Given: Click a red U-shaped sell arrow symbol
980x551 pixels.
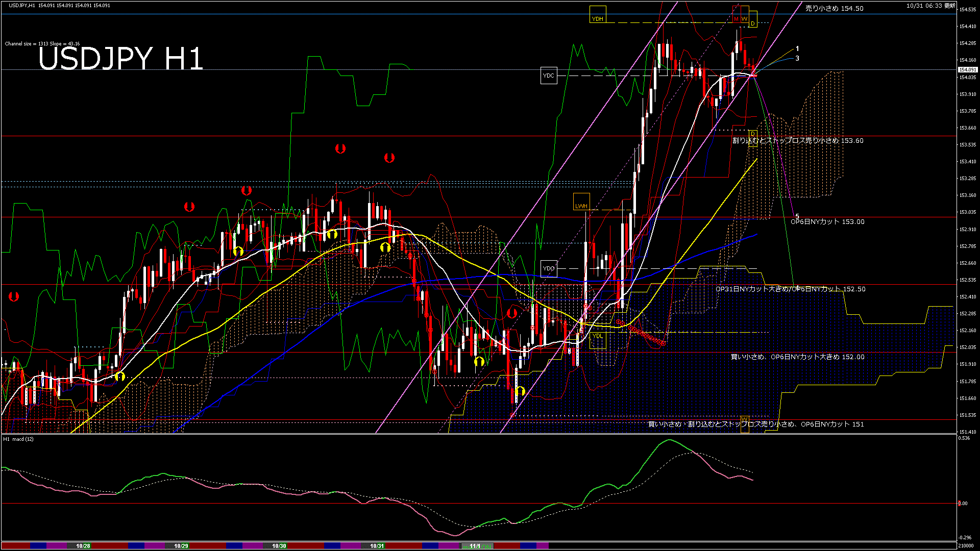Looking at the screenshot, I should [340, 148].
